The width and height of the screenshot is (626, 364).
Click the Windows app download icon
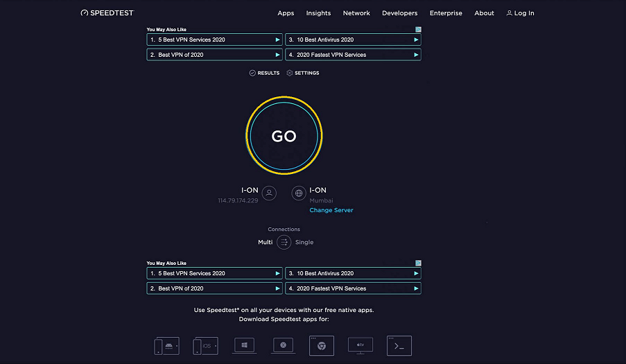pos(244,345)
